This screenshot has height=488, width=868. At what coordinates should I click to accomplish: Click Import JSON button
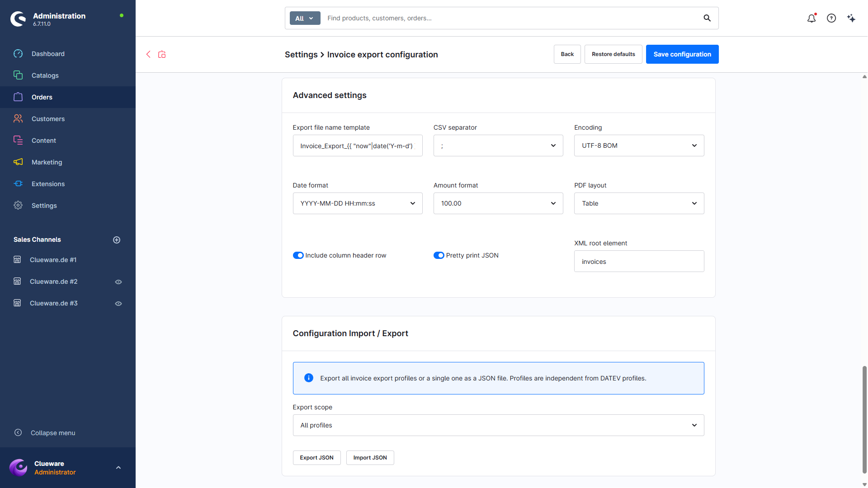[x=370, y=458]
